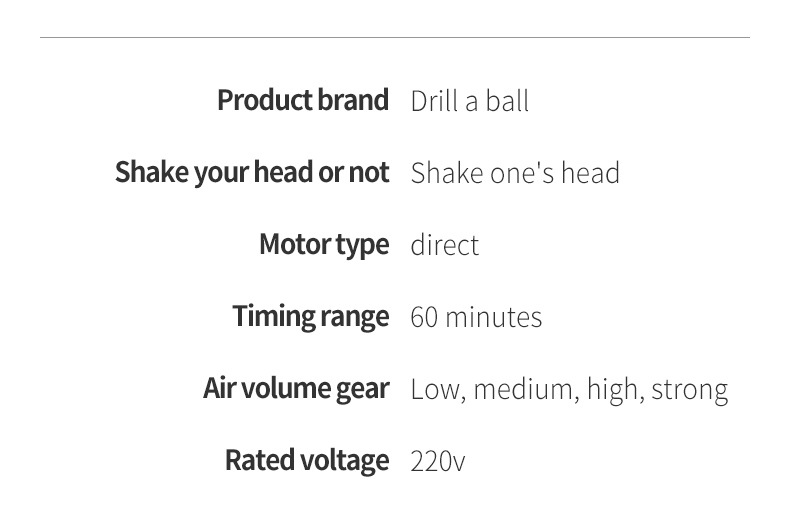This screenshot has height=516, width=790.
Task: Click the number "60" in timing value
Action: (424, 318)
